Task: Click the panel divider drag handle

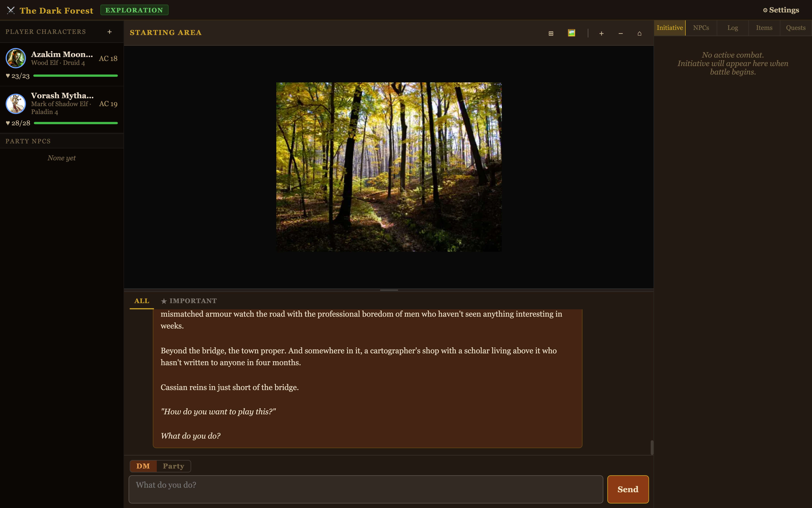Action: [x=389, y=290]
